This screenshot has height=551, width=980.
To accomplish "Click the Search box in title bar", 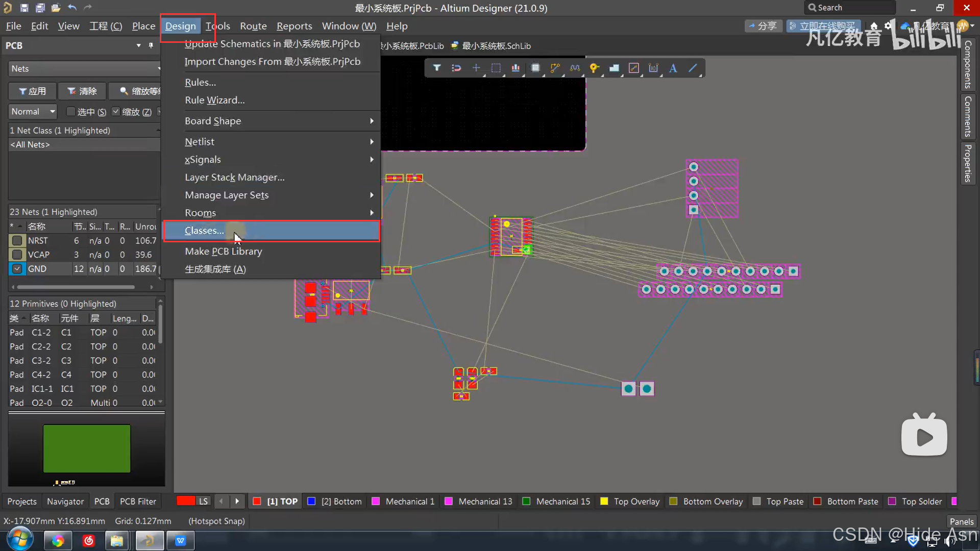I will point(850,8).
